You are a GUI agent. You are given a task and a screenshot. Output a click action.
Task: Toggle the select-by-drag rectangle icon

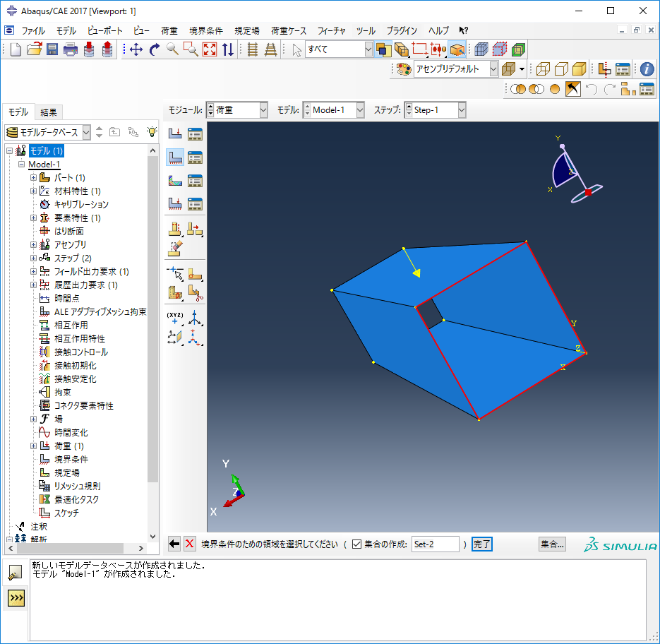(420, 49)
